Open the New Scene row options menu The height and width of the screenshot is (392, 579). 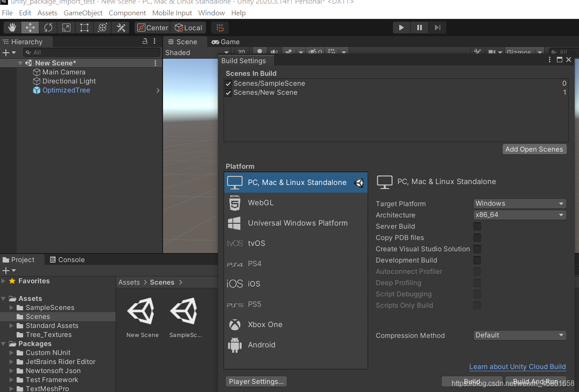(155, 63)
